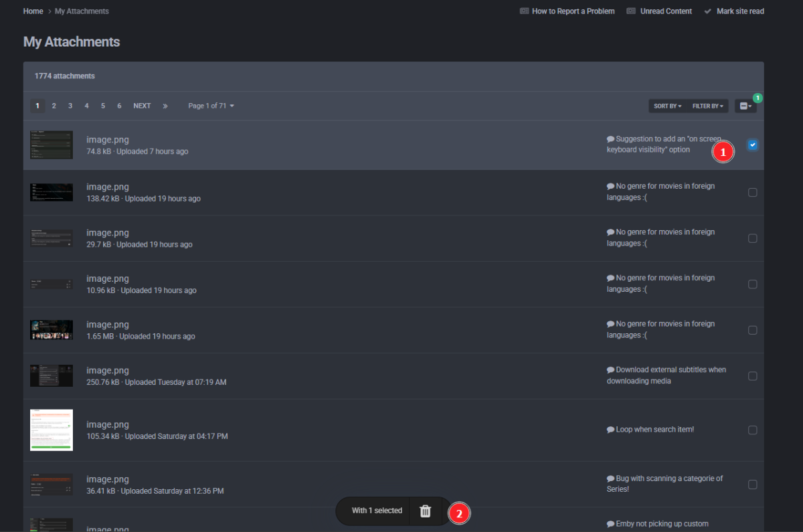Open the on screen keyboard visibility suggestion topic
803x532 pixels.
click(x=664, y=144)
